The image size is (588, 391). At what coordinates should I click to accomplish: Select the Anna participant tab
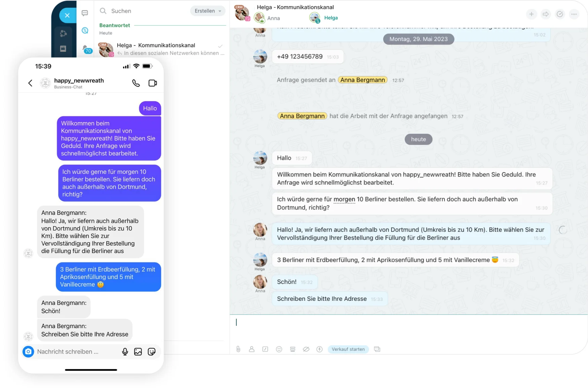coord(267,18)
